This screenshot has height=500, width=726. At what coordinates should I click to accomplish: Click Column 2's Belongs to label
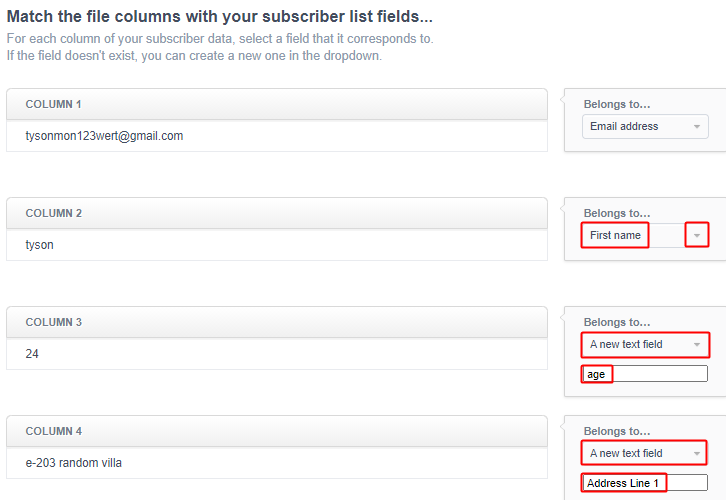point(617,213)
